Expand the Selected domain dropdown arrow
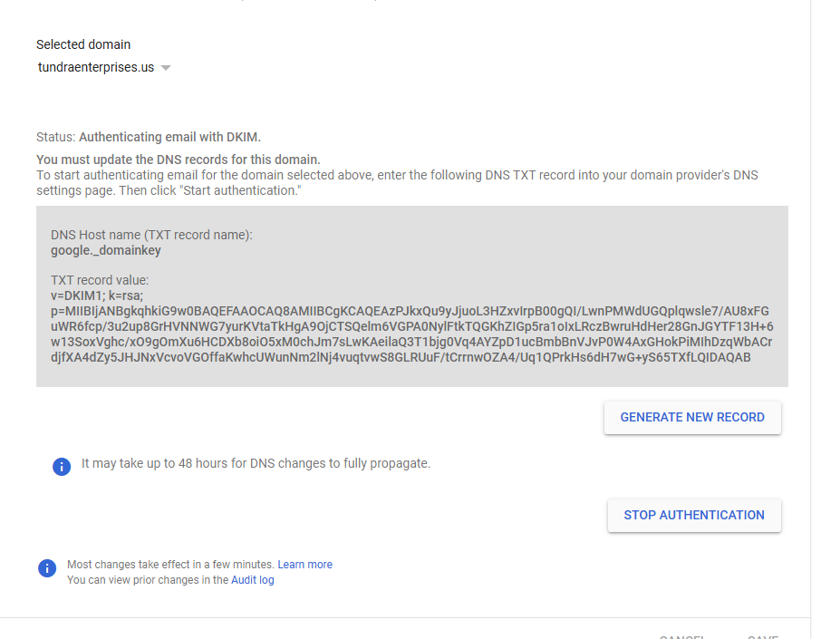840x639 pixels. coord(166,68)
